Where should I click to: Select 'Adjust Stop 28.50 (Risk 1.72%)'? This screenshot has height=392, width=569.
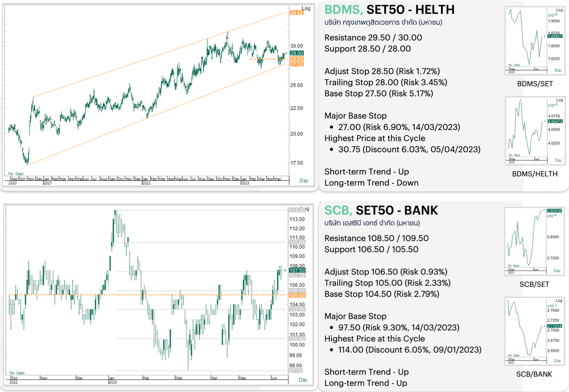[382, 71]
